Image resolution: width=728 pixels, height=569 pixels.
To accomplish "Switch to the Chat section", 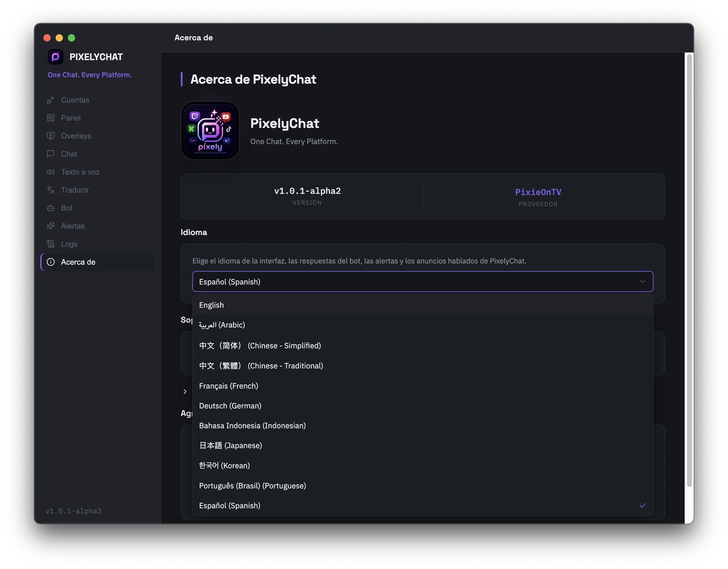I will (x=97, y=154).
